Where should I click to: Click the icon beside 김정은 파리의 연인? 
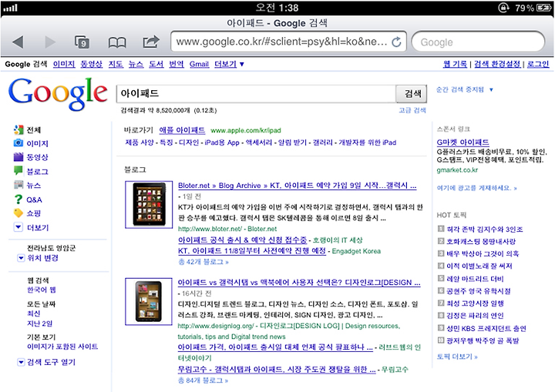click(441, 315)
